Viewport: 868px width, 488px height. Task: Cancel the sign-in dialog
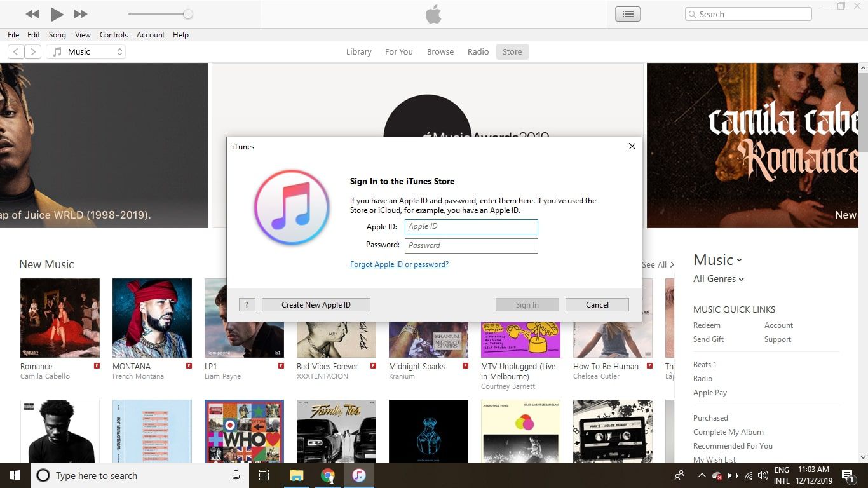(x=597, y=305)
